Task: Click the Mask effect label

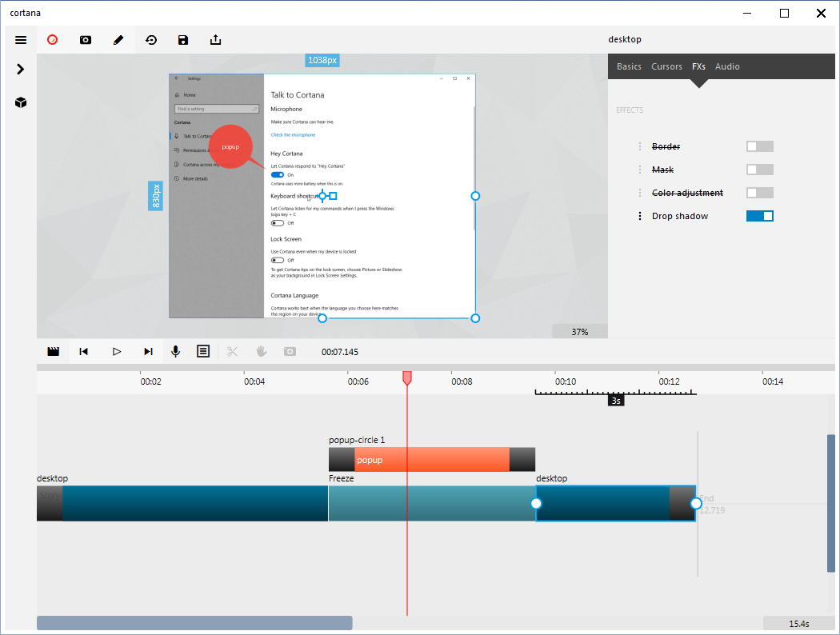Action: [x=662, y=170]
